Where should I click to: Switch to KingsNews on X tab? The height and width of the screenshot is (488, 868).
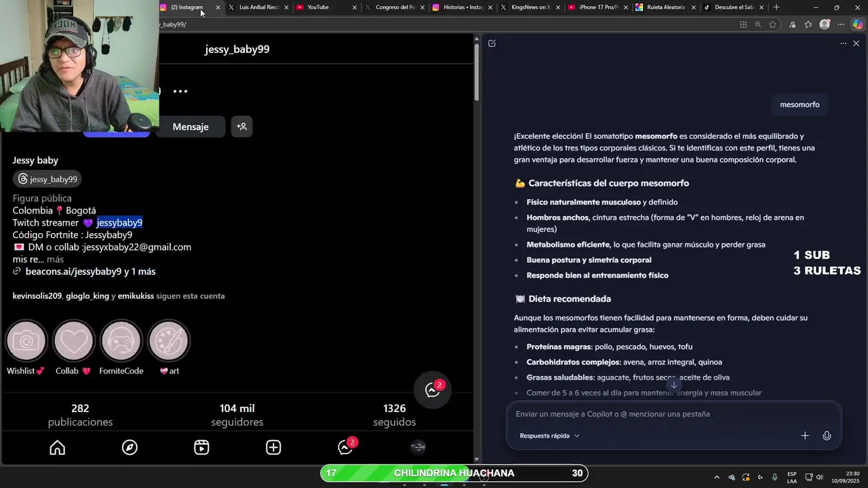tap(531, 7)
